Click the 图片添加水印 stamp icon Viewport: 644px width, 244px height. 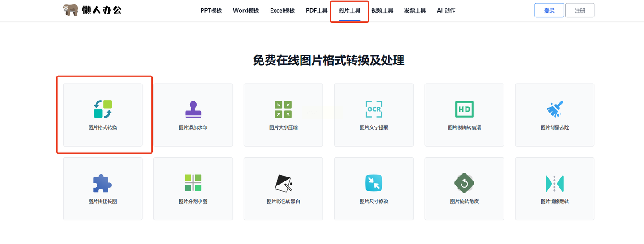point(193,109)
